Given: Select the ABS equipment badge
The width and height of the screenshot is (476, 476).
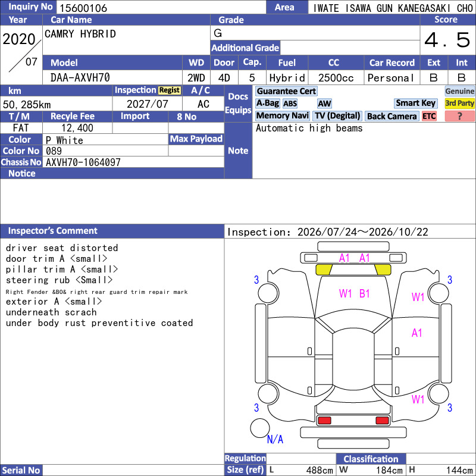Looking at the screenshot, I should [x=290, y=104].
